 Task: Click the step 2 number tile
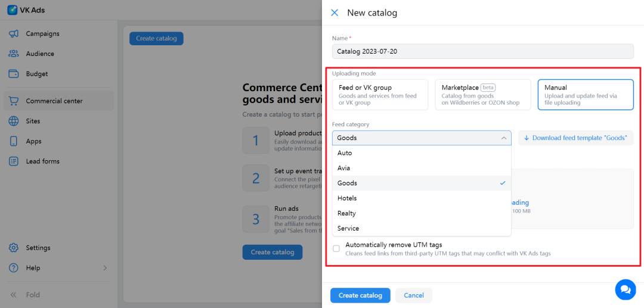(256, 178)
